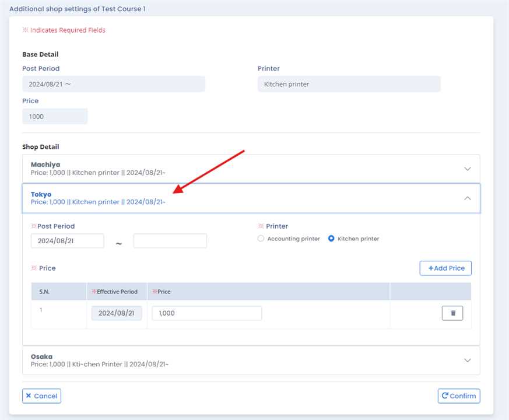Expand the Machiya shop chevron
Screen dimensions: 509x420
(x=467, y=169)
